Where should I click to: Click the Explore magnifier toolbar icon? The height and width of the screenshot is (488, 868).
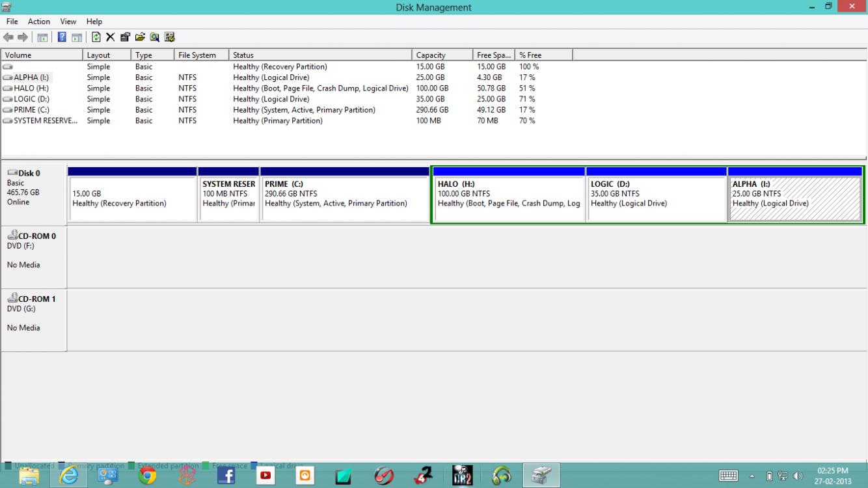[x=155, y=37]
